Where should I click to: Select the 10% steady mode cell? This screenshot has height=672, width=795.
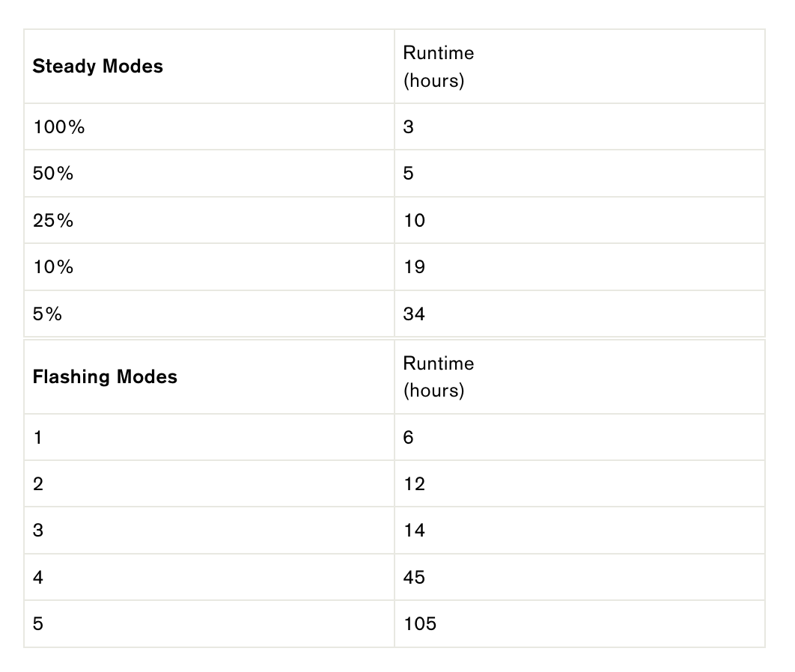[53, 267]
